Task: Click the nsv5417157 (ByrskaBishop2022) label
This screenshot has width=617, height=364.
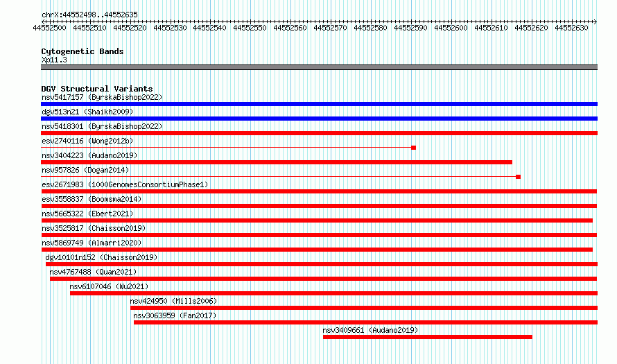Action: point(102,97)
